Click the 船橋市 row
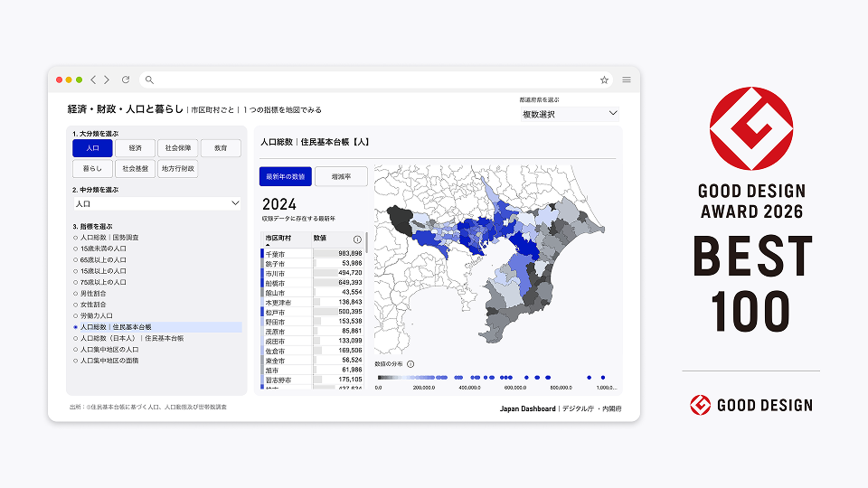Viewport: 868px width, 488px height. coord(312,283)
